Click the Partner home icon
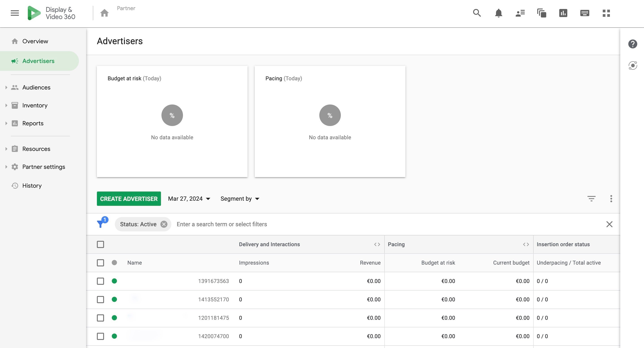The height and width of the screenshot is (348, 644). coord(104,13)
